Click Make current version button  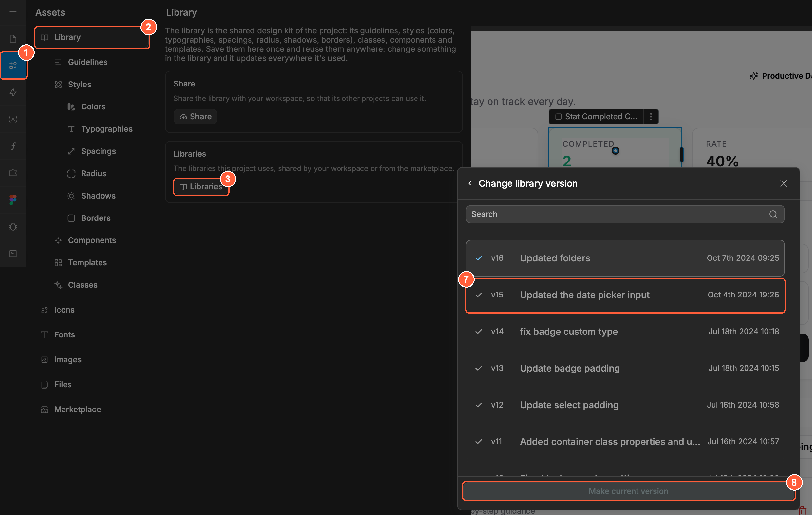629,491
